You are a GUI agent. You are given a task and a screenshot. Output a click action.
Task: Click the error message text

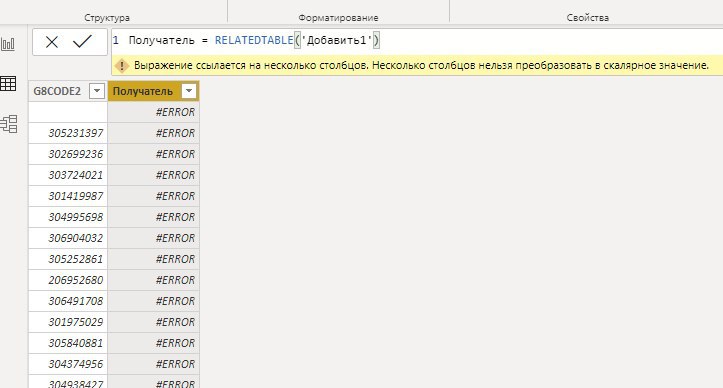point(421,66)
